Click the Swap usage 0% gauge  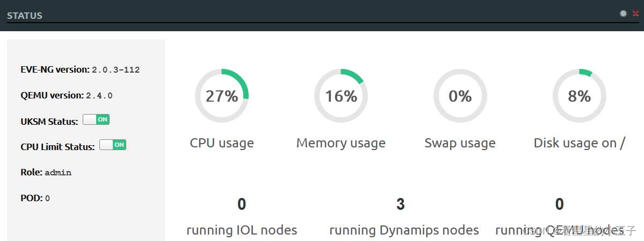click(x=460, y=96)
